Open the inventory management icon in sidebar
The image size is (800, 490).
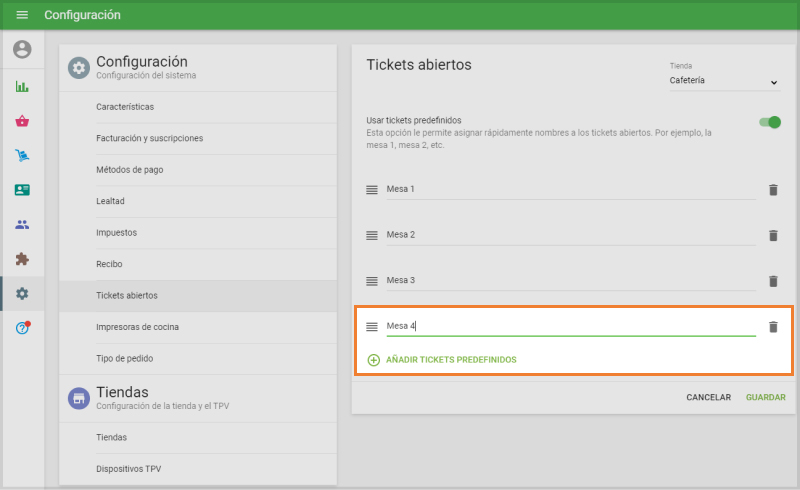point(22,155)
